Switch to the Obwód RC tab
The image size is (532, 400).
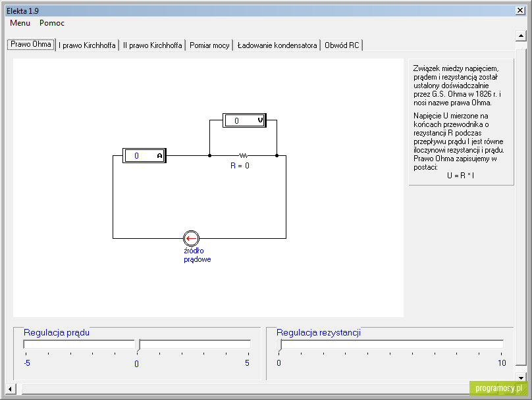pyautogui.click(x=342, y=45)
